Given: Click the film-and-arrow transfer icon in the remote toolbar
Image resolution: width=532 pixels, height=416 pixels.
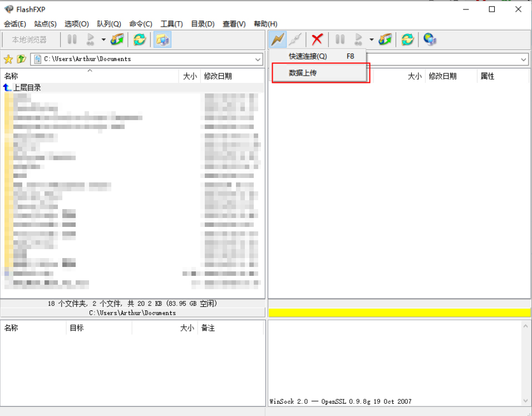Looking at the screenshot, I should pyautogui.click(x=385, y=39).
